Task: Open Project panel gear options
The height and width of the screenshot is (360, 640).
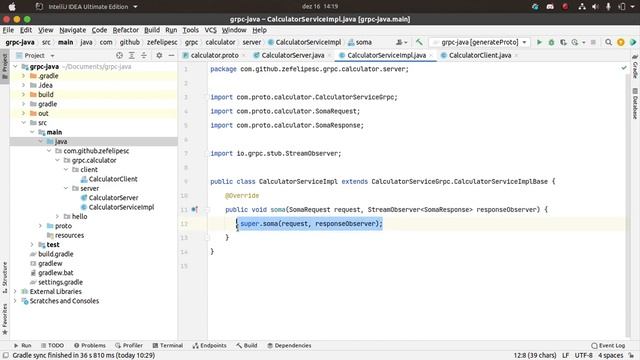Action: click(x=159, y=55)
